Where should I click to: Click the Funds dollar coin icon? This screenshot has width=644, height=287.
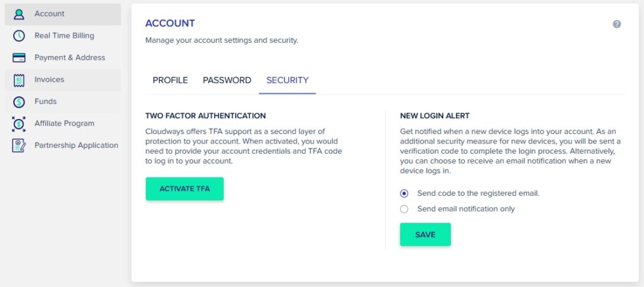click(19, 101)
